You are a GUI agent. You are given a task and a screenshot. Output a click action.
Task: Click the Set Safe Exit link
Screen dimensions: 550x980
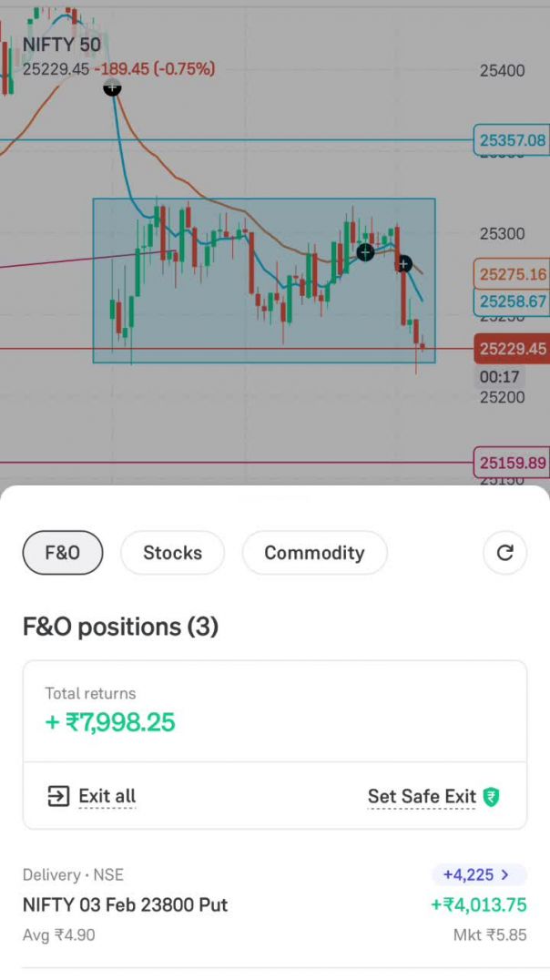click(x=422, y=797)
